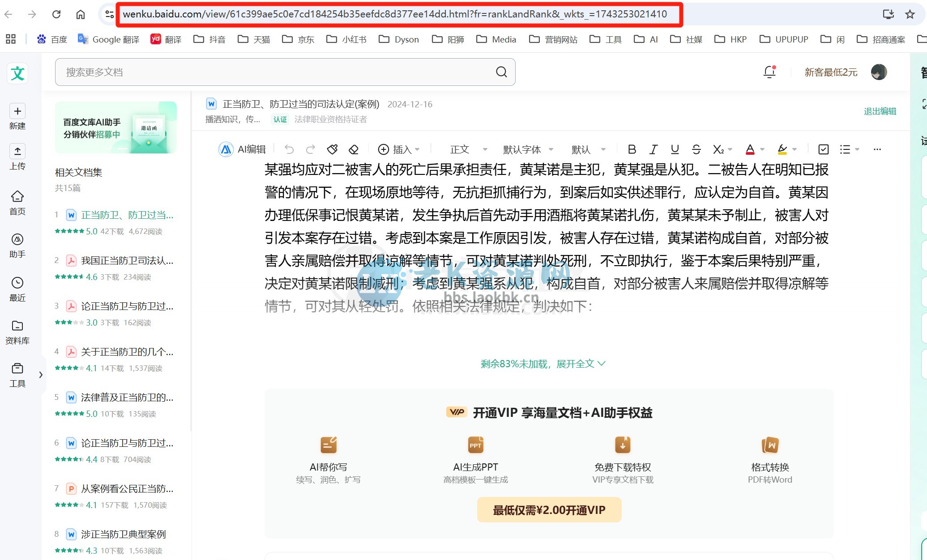
Task: Undo the last edit
Action: coord(289,149)
